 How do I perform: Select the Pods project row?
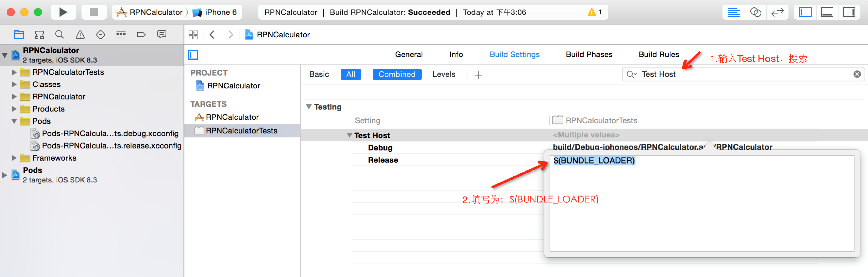[92, 175]
